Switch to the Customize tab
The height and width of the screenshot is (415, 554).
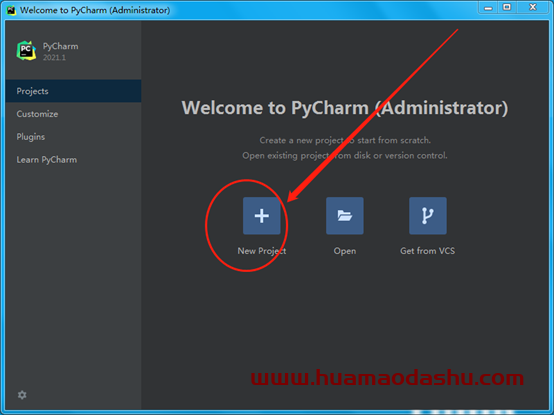pos(73,114)
